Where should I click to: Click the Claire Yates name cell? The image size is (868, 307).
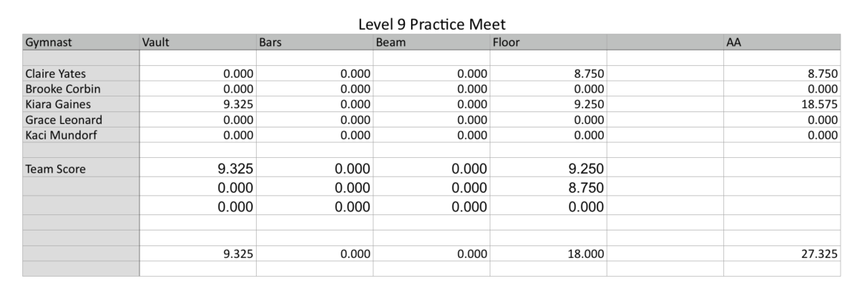(81, 74)
